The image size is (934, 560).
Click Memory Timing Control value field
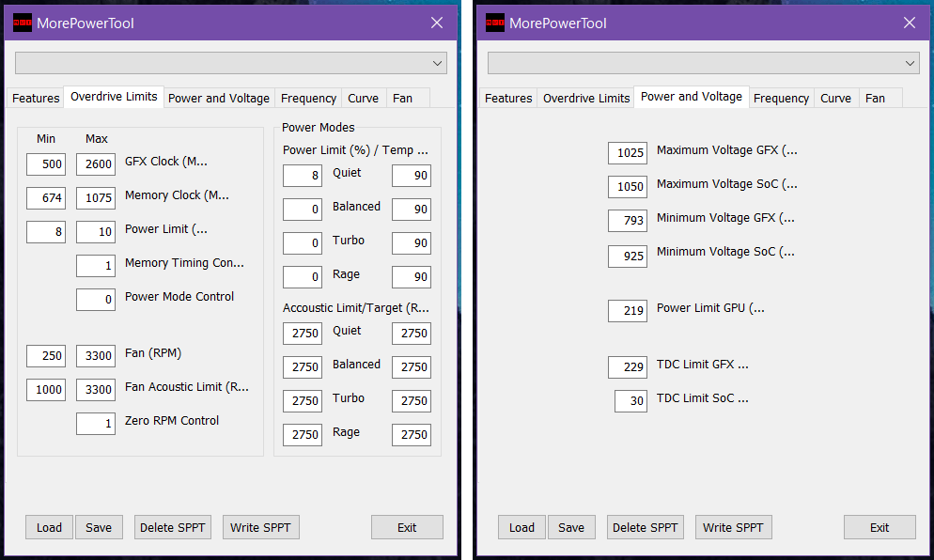pyautogui.click(x=96, y=266)
